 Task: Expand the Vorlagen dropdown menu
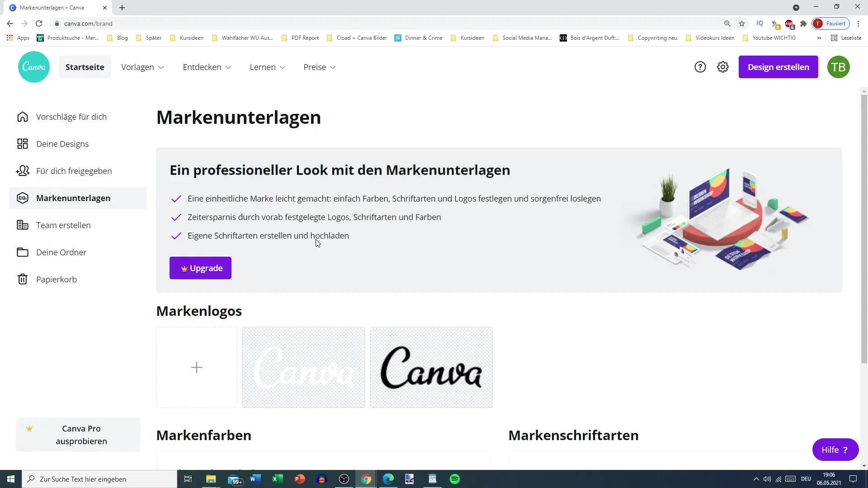coord(142,67)
